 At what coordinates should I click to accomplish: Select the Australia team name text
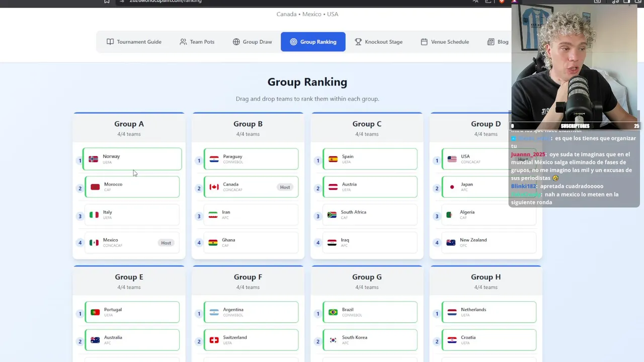pos(114,338)
